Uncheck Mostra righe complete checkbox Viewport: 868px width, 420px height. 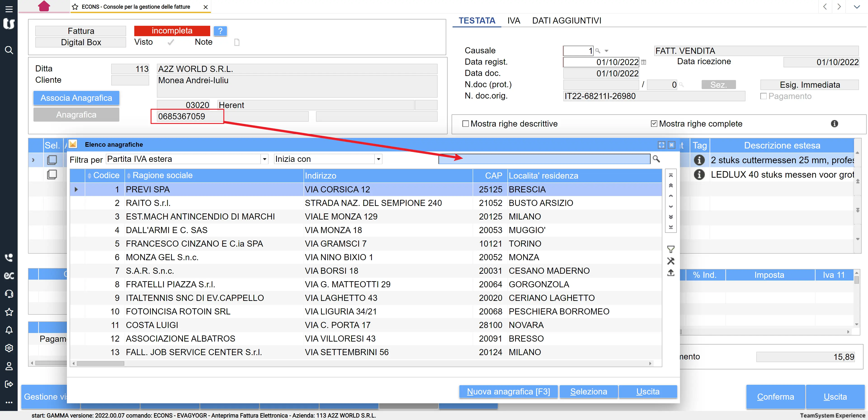[654, 124]
